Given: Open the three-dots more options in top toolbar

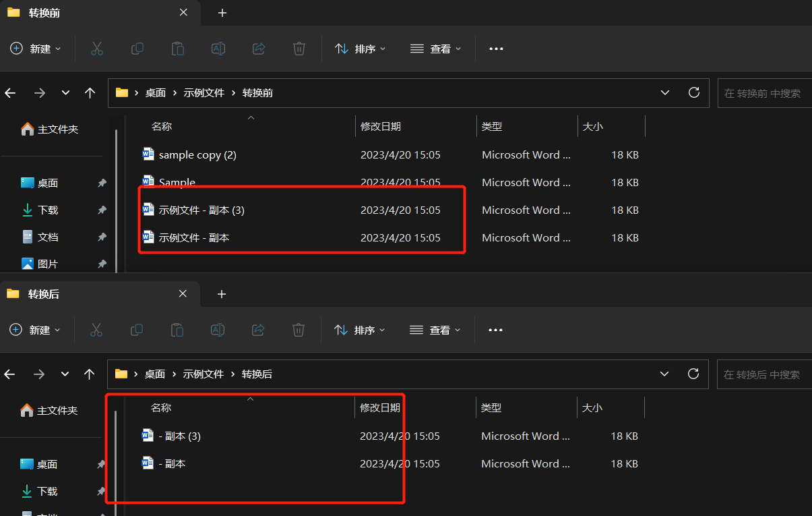Looking at the screenshot, I should tap(497, 49).
